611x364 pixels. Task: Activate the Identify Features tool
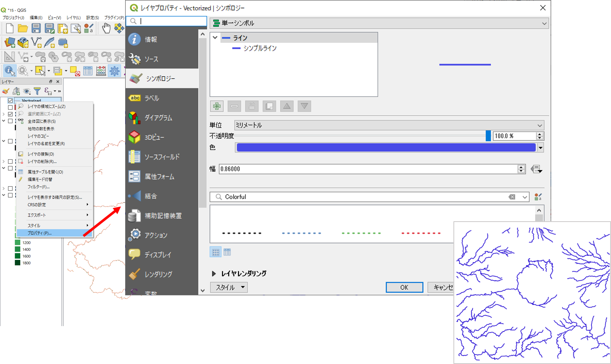point(10,71)
